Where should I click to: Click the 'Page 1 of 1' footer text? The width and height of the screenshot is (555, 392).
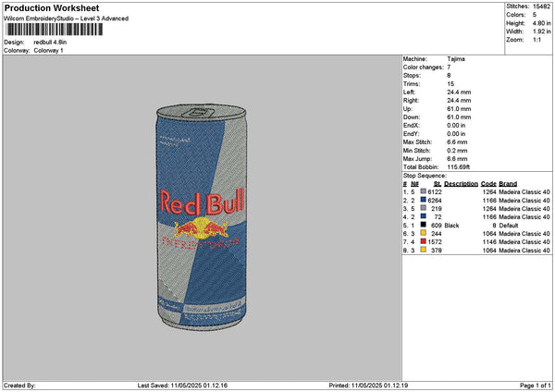(536, 386)
